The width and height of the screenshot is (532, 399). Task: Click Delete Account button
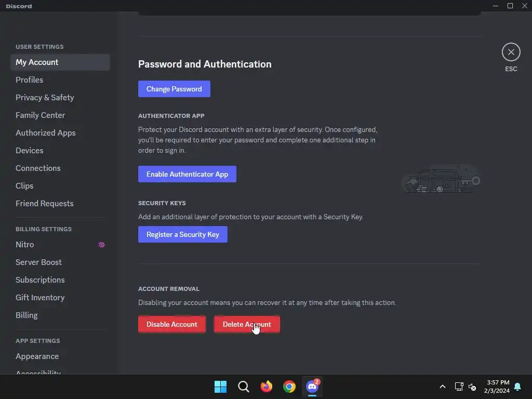click(x=247, y=324)
